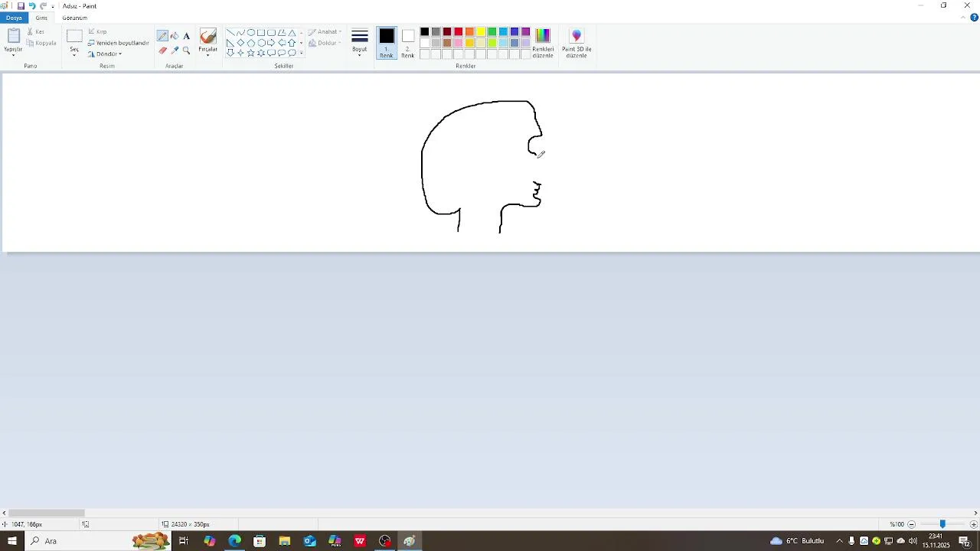Click the Redo arrow in title bar

44,5
